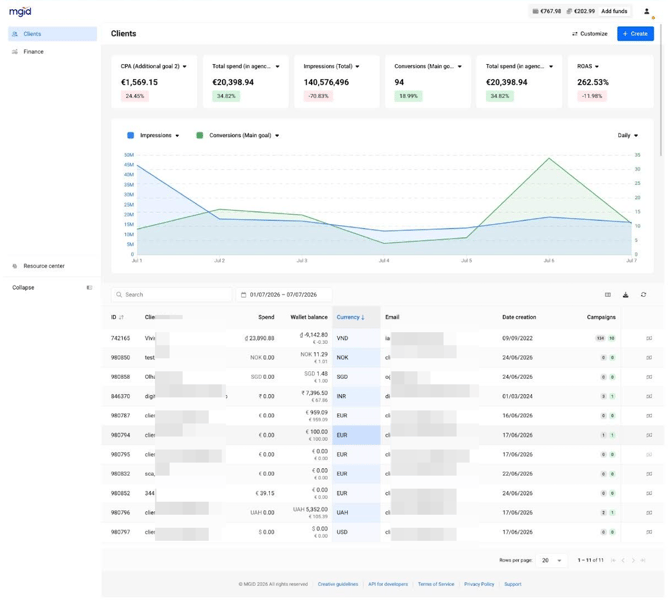
Task: Open the table columns settings icon
Action: click(608, 295)
